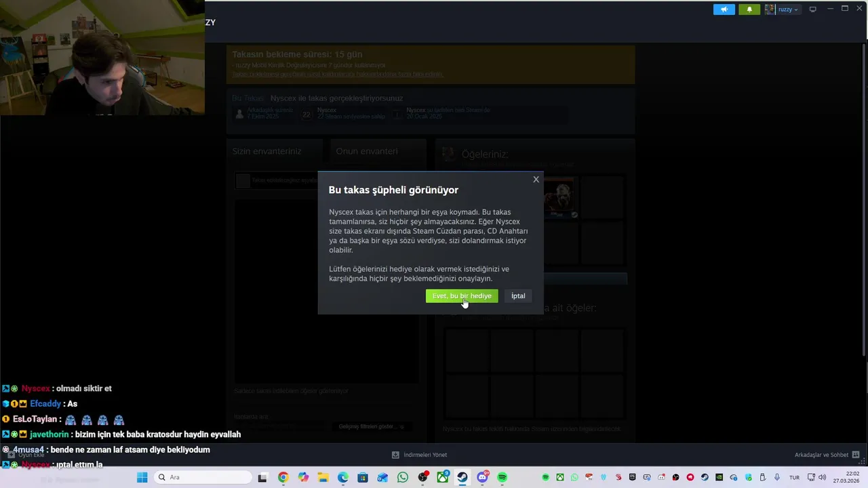Open Xbox app with badge on taskbar

tap(443, 477)
